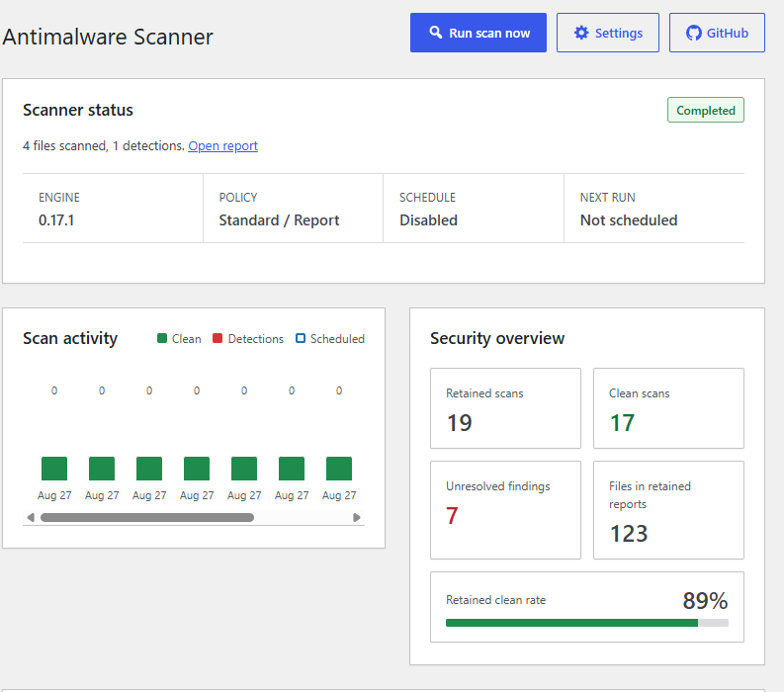784x692 pixels.
Task: Open Settings
Action: [607, 33]
